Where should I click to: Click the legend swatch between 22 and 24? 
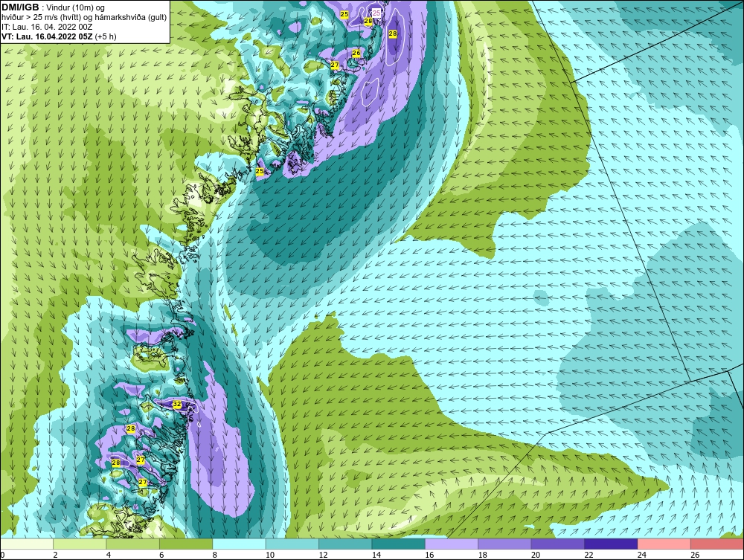611,544
